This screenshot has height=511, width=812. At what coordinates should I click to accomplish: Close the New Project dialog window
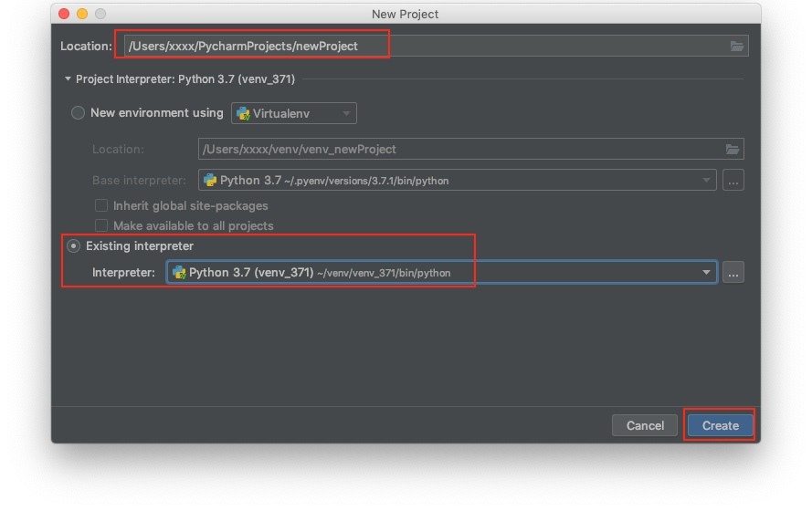point(64,14)
